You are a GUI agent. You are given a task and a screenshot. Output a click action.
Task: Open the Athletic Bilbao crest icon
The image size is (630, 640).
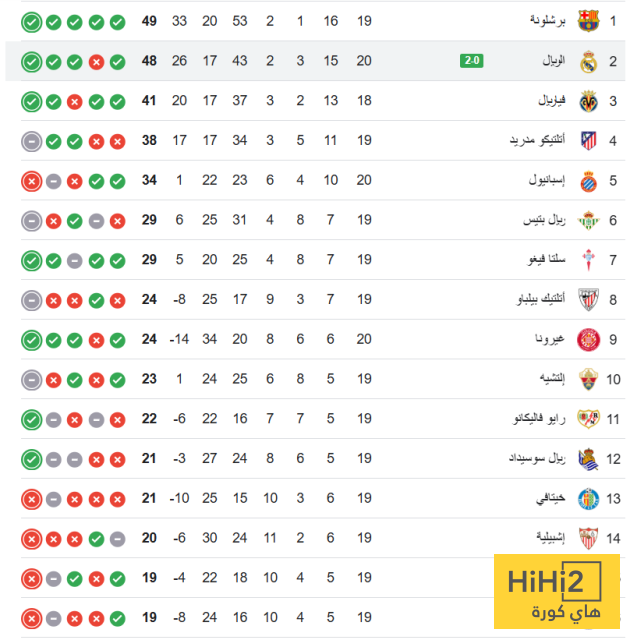click(589, 300)
